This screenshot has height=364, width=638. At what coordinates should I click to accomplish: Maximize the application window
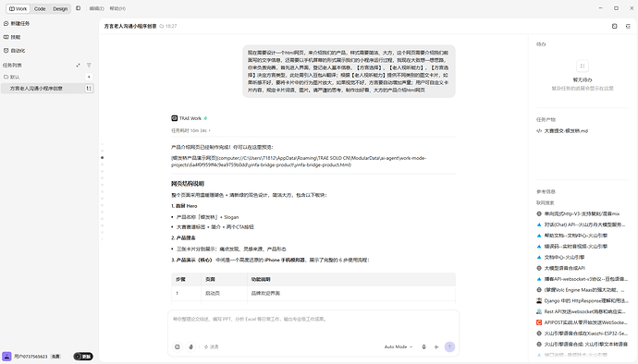pos(616,8)
